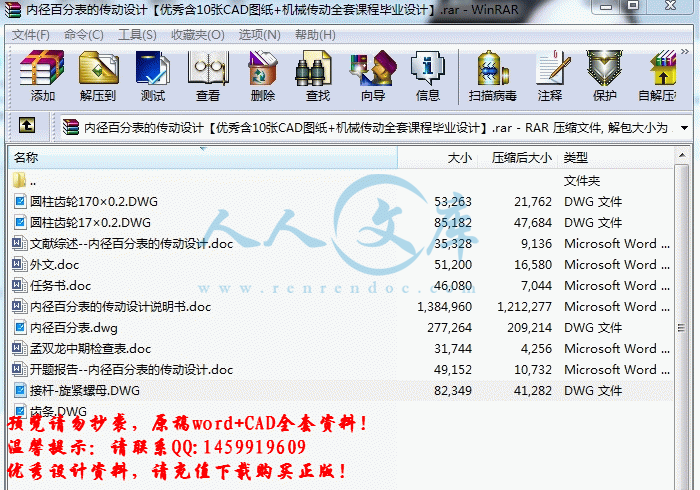Click the 自解压 (SFX) toolbar icon
The width and height of the screenshot is (700, 490).
663,68
